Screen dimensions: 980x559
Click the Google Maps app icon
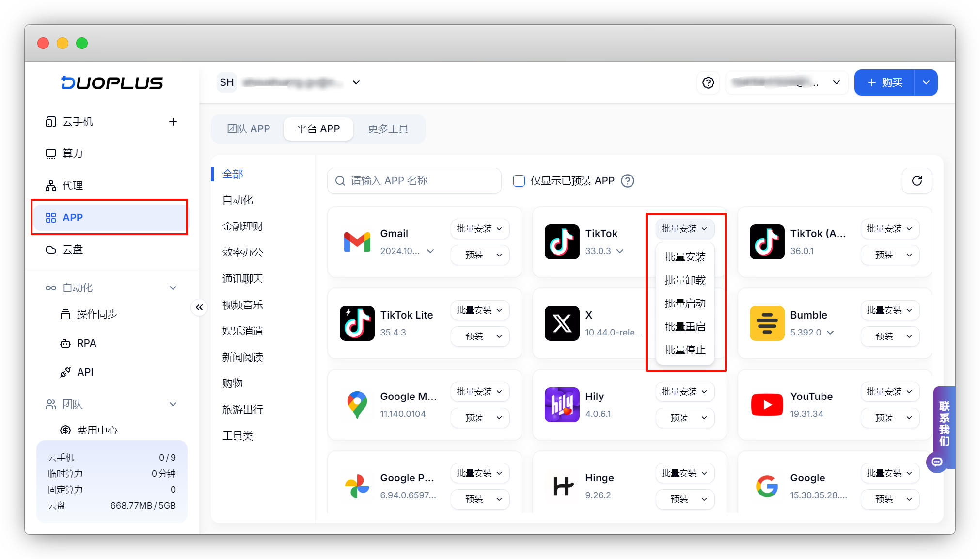coord(357,405)
